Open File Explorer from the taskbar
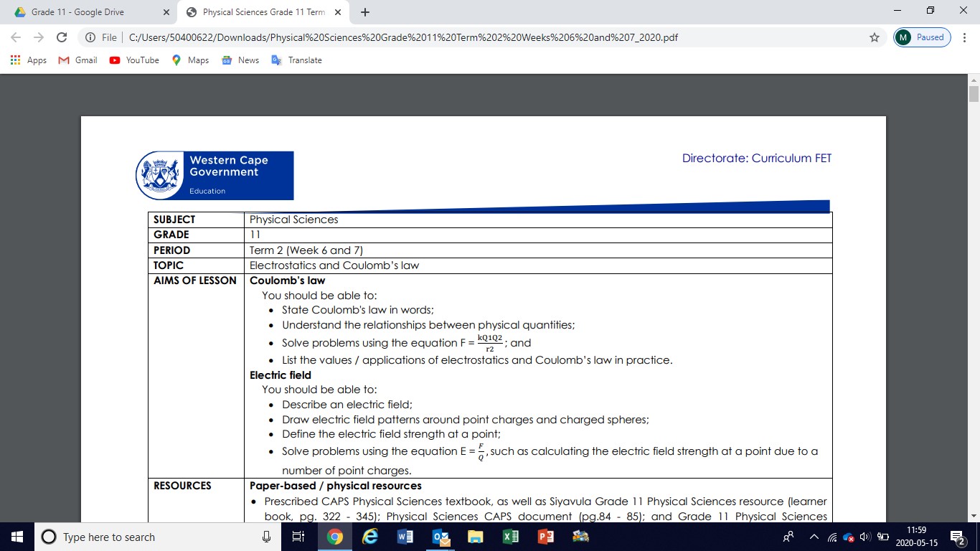980x551 pixels. click(475, 537)
